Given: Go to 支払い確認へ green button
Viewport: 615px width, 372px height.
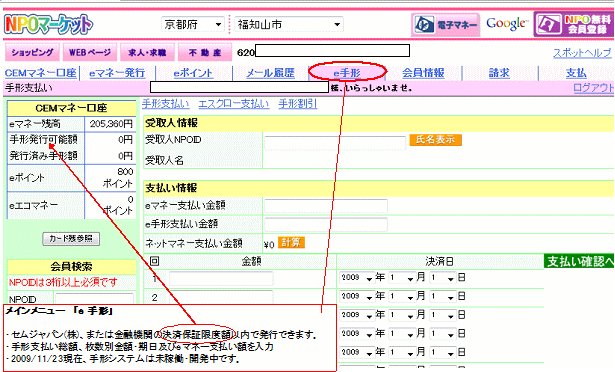Looking at the screenshot, I should click(579, 261).
